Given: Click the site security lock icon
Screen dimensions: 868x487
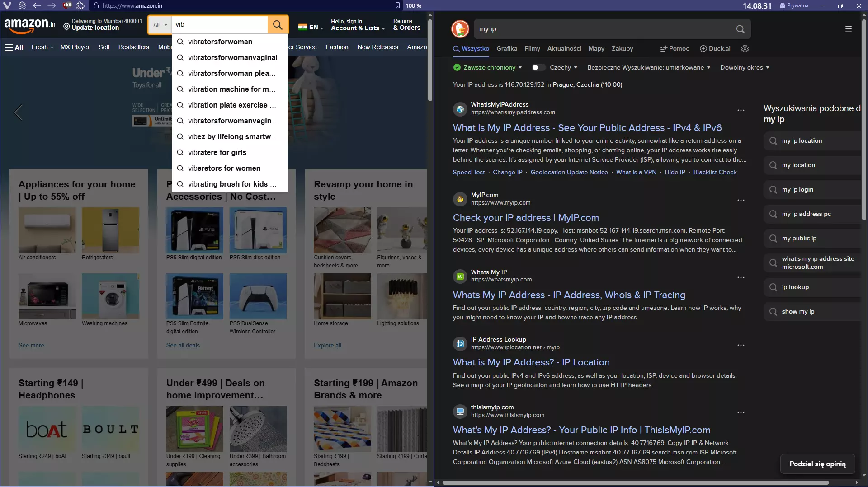Looking at the screenshot, I should click(96, 5).
